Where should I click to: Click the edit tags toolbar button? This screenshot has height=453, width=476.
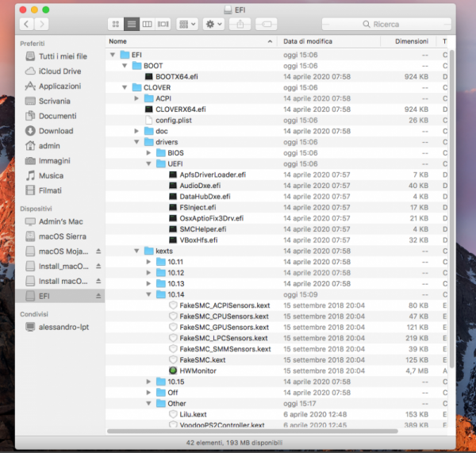coord(267,24)
